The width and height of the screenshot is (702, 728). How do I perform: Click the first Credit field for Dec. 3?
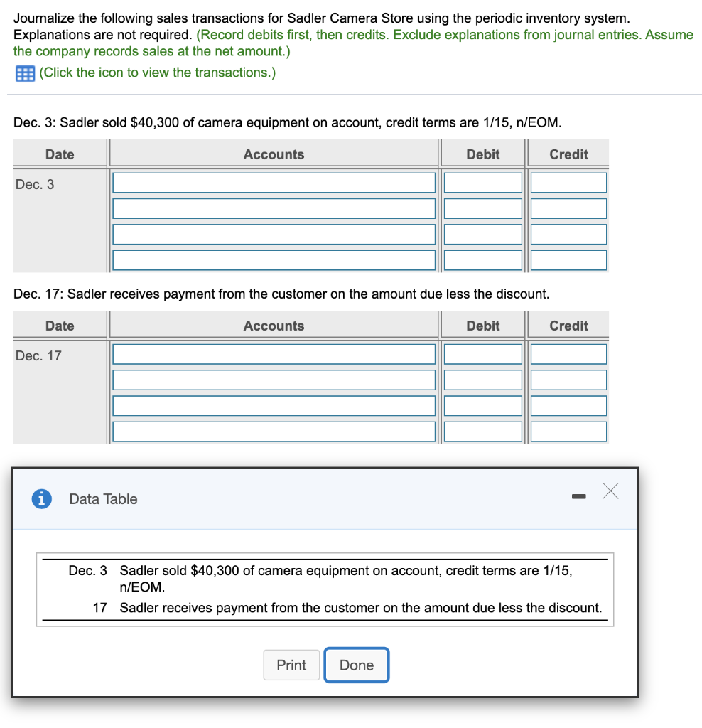568,182
